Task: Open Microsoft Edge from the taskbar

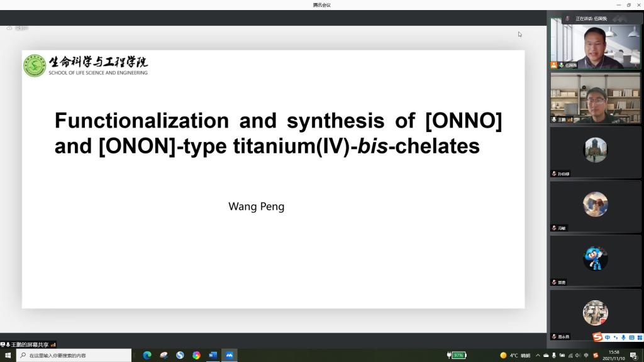Action: coord(147,355)
